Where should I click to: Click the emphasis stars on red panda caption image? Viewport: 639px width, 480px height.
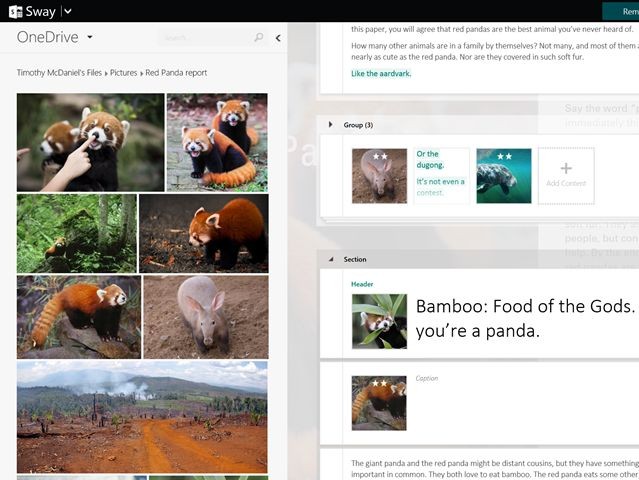click(x=379, y=383)
